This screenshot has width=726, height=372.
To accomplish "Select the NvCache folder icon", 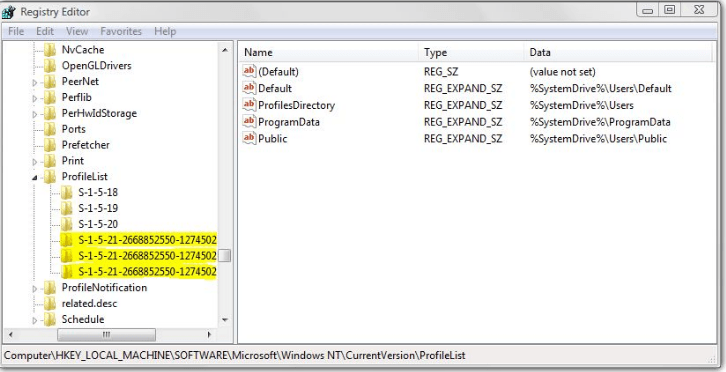I will 50,50.
